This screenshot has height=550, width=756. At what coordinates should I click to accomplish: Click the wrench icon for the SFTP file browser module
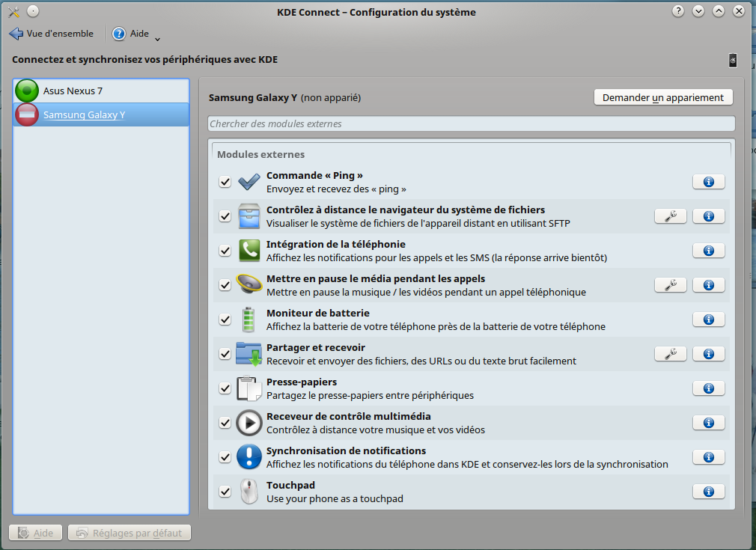coord(670,216)
